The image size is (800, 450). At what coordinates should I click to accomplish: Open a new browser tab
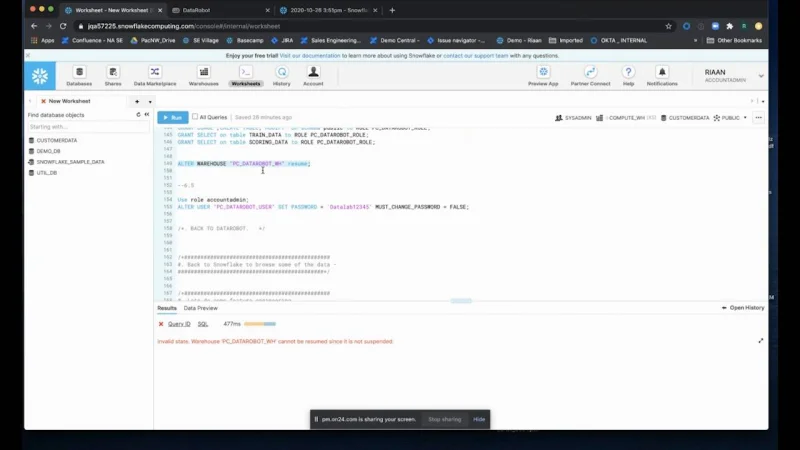click(392, 10)
